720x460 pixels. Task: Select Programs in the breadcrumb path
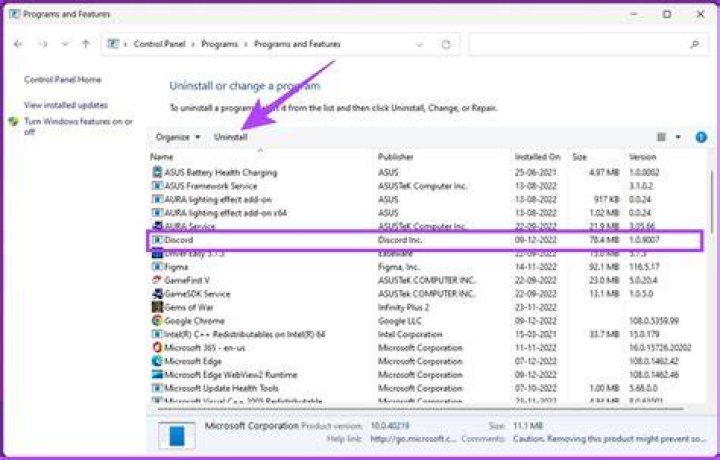219,44
